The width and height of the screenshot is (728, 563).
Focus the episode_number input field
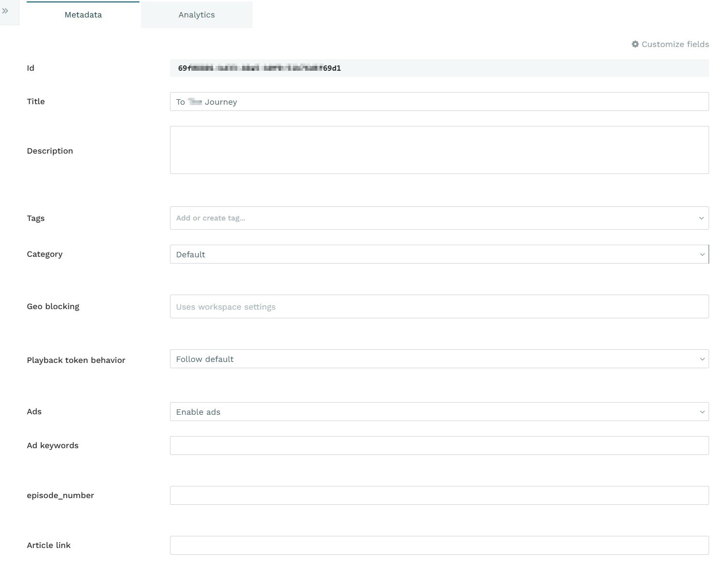[x=439, y=495]
